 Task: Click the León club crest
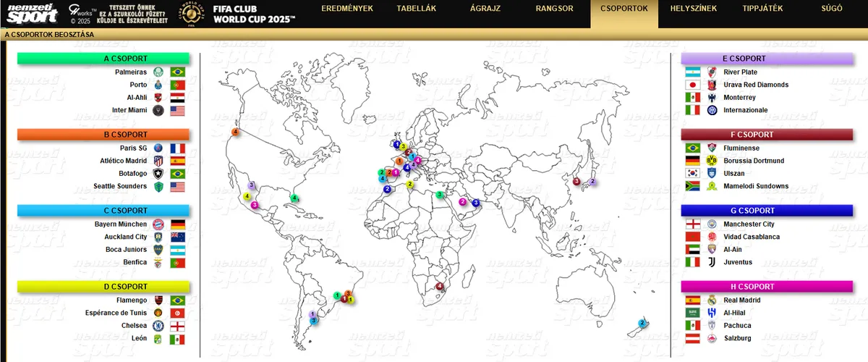click(x=158, y=338)
